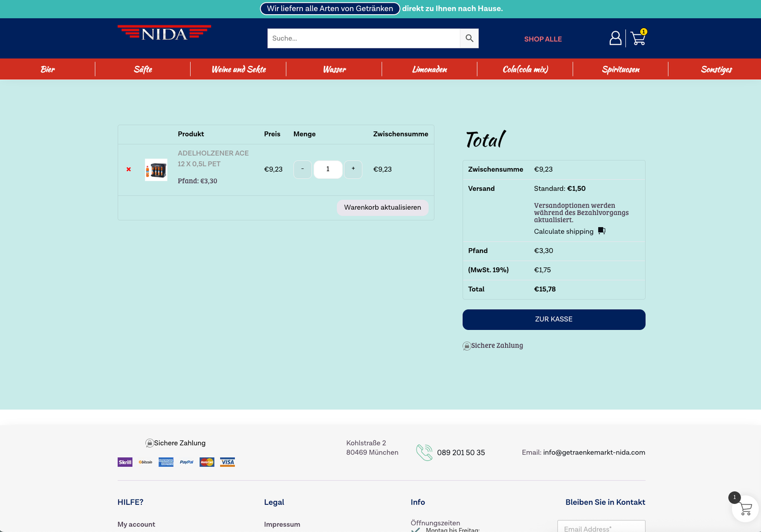This screenshot has width=761, height=532.
Task: Focus the Suche search field
Action: click(x=364, y=39)
